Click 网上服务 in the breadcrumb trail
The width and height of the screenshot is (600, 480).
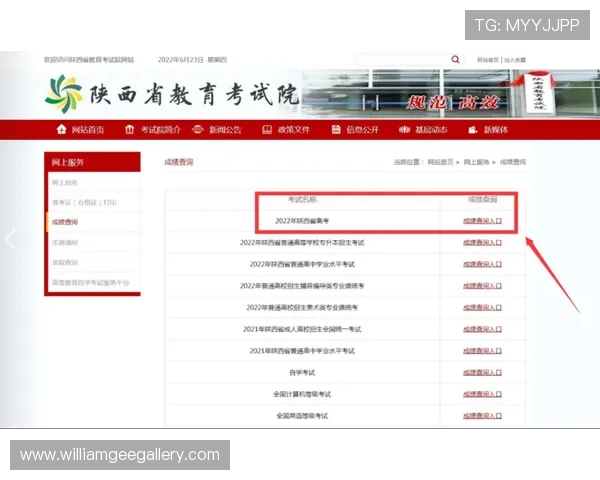(476, 162)
